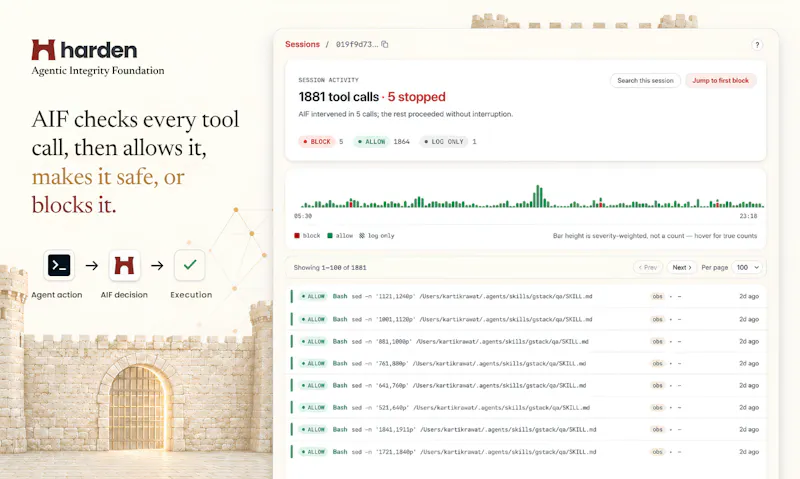Click the harden castle logo icon
Image resolution: width=800 pixels, height=479 pixels.
tap(43, 50)
